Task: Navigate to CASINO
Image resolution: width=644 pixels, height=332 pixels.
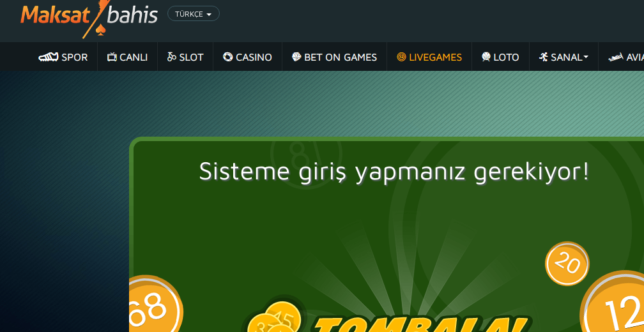Action: coord(247,57)
